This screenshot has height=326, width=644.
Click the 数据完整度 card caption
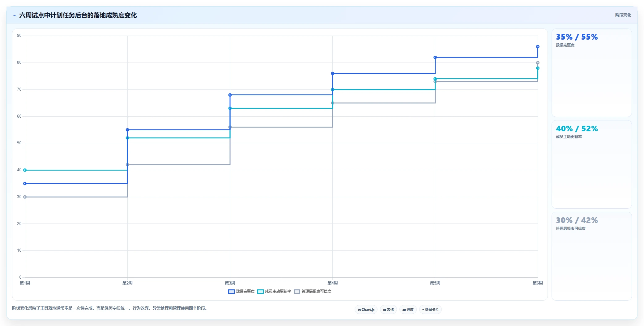point(565,45)
